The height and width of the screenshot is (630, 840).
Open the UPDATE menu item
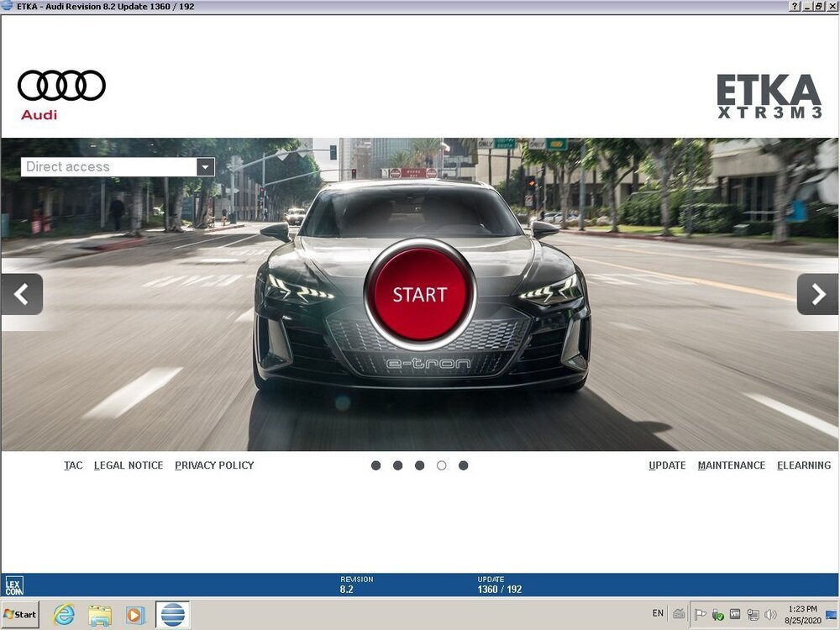click(x=667, y=465)
